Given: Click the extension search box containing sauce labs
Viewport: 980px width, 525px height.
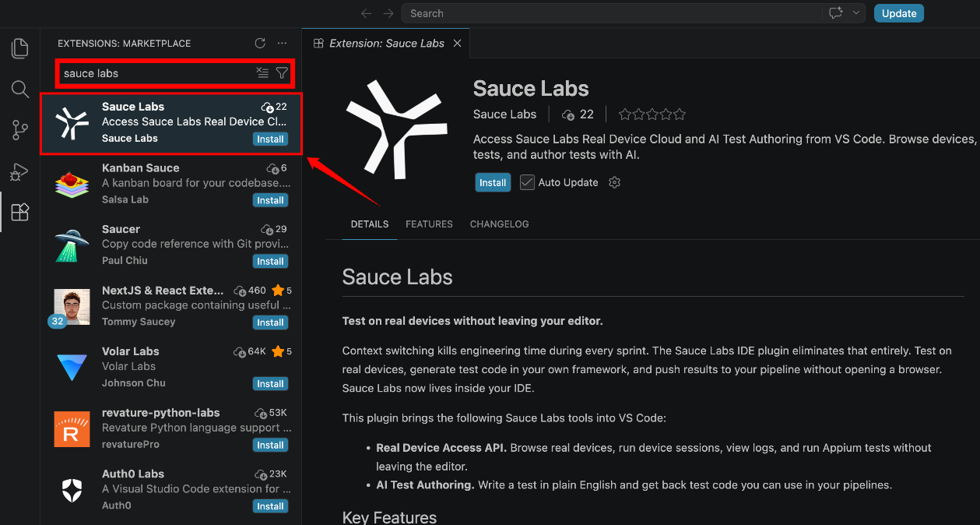Looking at the screenshot, I should (175, 73).
